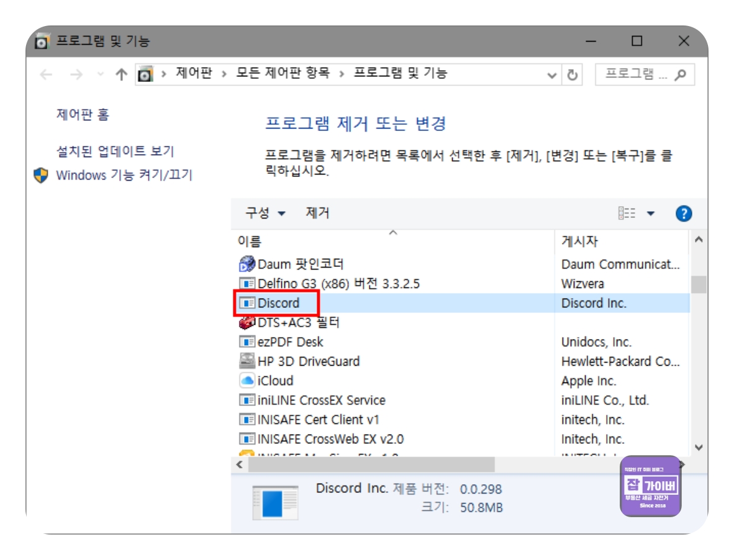734x560 pixels.
Task: Select the INISAFE CrossWeb EX icon
Action: click(247, 440)
